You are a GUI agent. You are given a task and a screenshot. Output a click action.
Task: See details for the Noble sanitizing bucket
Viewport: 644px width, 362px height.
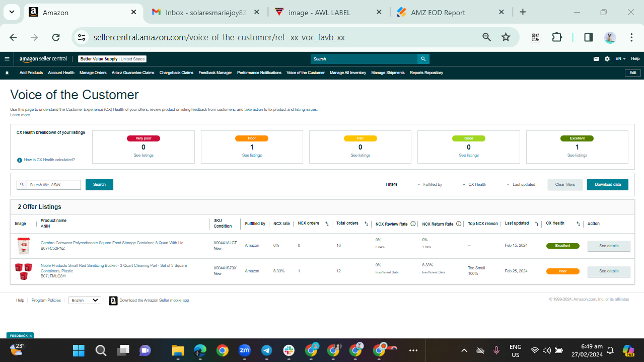(609, 271)
